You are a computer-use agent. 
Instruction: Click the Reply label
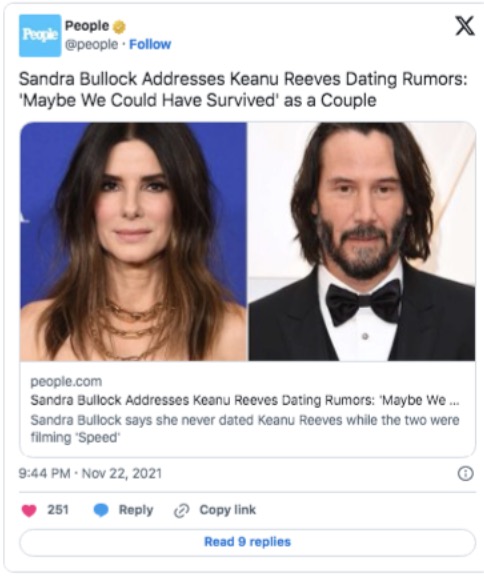click(x=136, y=510)
